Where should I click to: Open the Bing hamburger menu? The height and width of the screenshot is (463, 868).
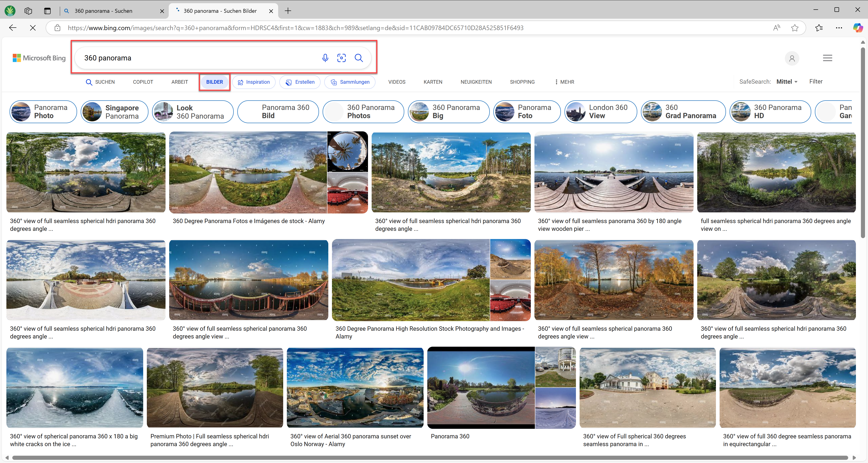point(827,58)
